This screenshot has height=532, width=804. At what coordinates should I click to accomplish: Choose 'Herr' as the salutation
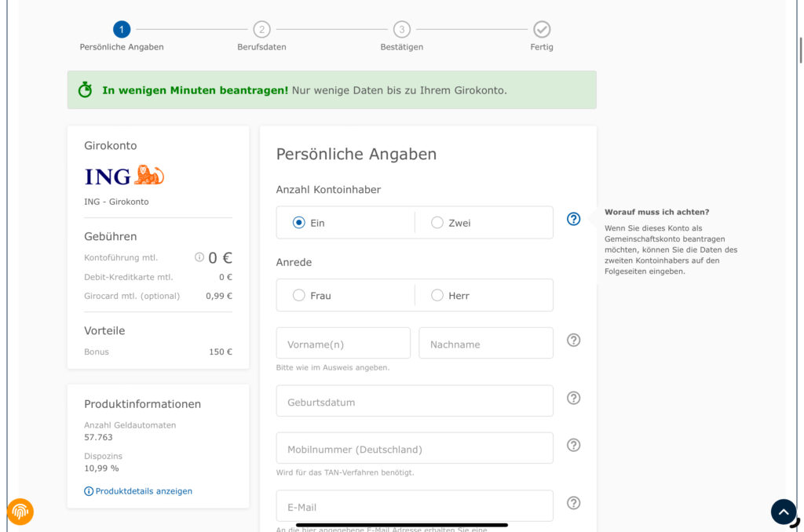coord(437,296)
